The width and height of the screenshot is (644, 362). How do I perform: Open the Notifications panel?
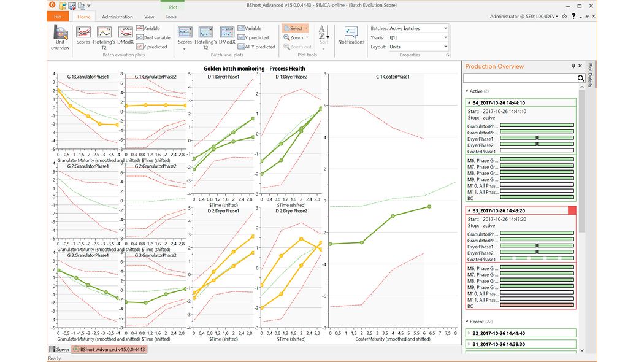click(x=351, y=34)
